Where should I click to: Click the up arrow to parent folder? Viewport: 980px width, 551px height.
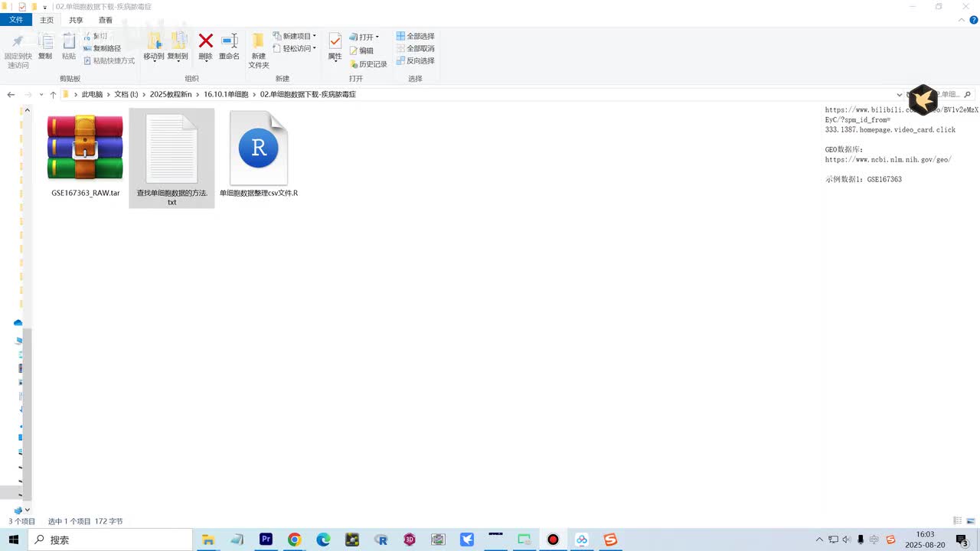click(x=53, y=94)
